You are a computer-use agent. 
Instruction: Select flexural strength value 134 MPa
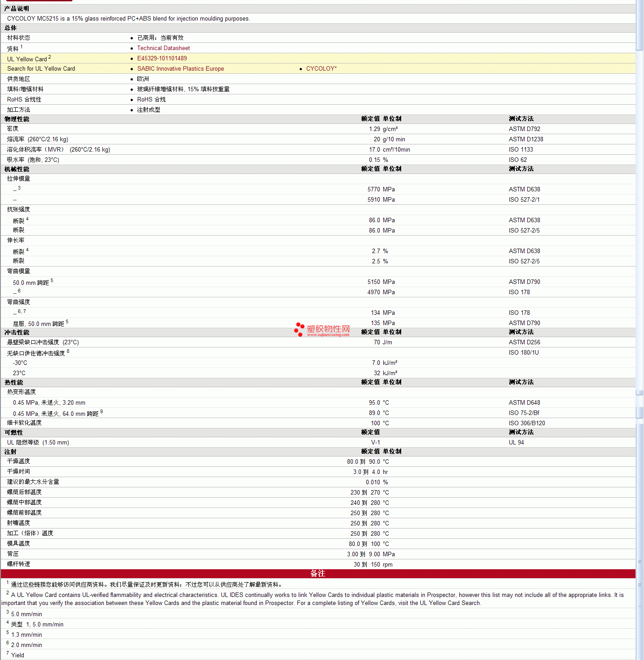(383, 313)
